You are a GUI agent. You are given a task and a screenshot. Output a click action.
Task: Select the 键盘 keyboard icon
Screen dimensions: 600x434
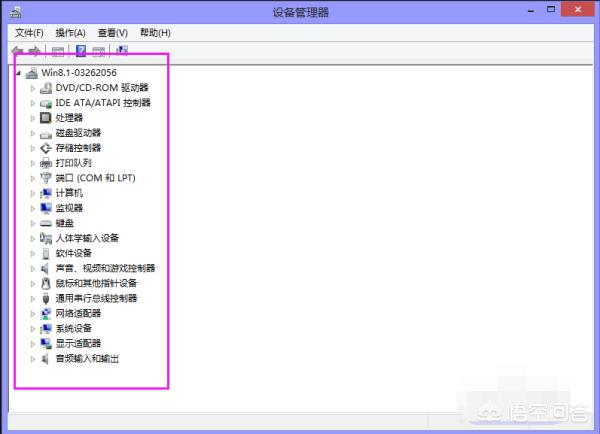tap(46, 223)
